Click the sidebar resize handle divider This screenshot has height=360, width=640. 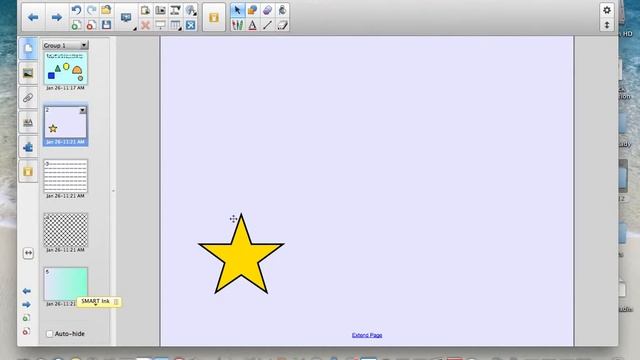coord(113,191)
